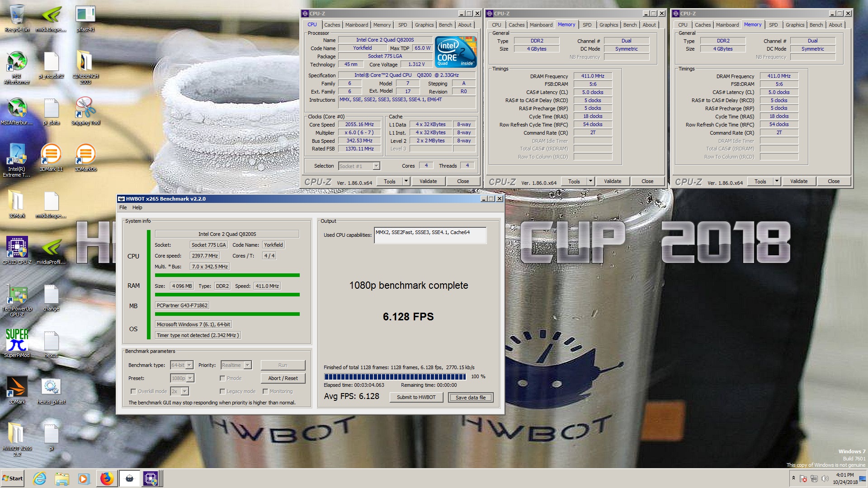Screen dimensions: 868x488
Task: Click the Abort / Reset button
Action: [283, 378]
